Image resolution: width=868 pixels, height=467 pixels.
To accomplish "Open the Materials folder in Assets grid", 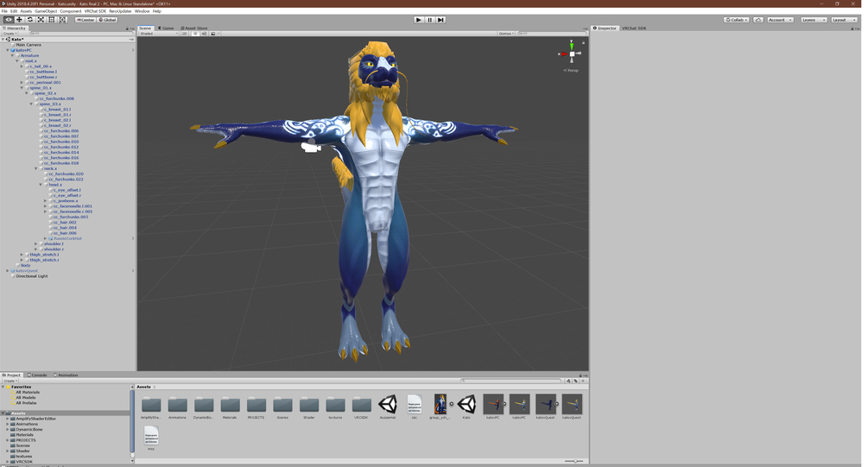I will [230, 406].
